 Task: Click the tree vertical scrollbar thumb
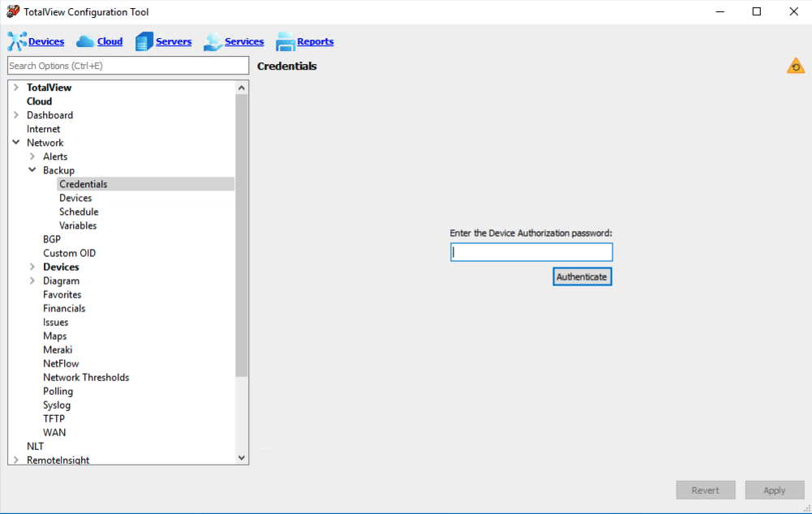pos(241,236)
